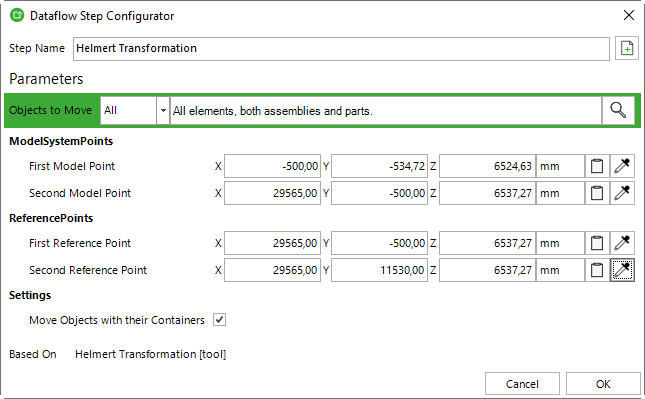Image resolution: width=645 pixels, height=399 pixels.
Task: Click the Based On label
Action: pyautogui.click(x=32, y=354)
